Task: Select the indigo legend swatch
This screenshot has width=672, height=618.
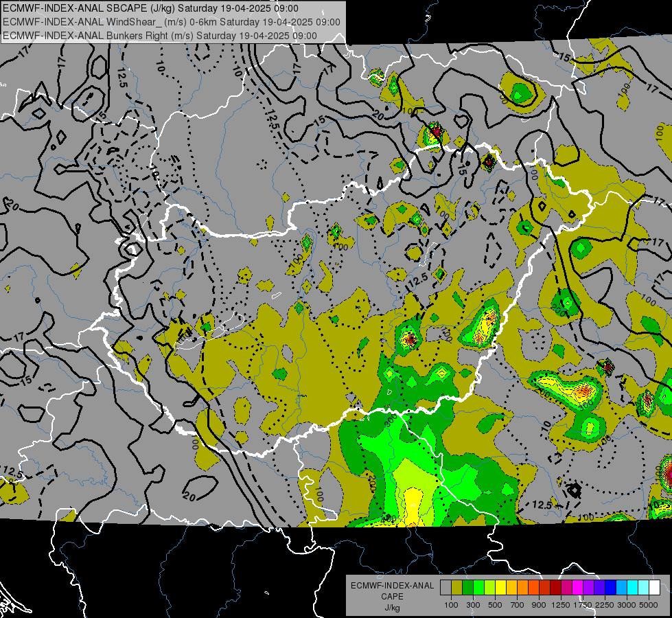Action: pyautogui.click(x=599, y=587)
